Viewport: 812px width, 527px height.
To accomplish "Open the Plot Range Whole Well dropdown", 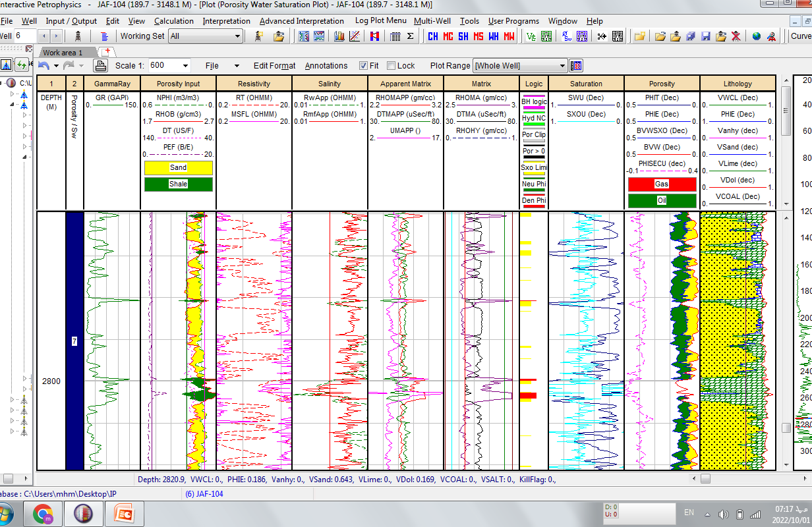I will (520, 65).
